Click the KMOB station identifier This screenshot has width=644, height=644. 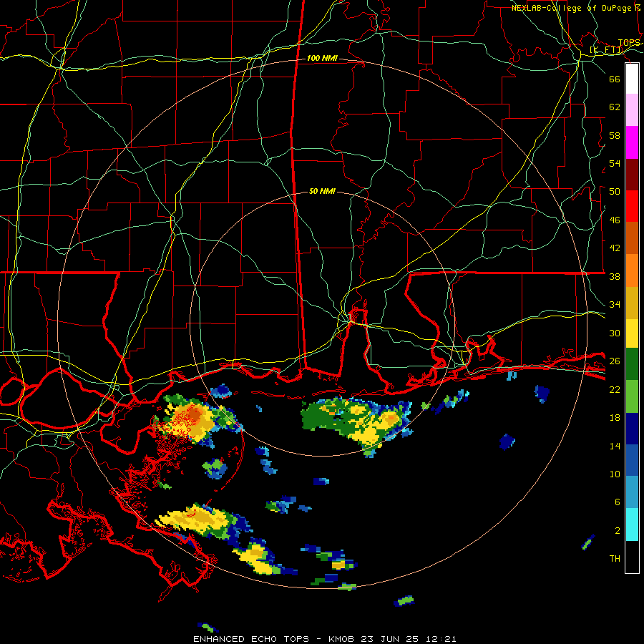341,639
